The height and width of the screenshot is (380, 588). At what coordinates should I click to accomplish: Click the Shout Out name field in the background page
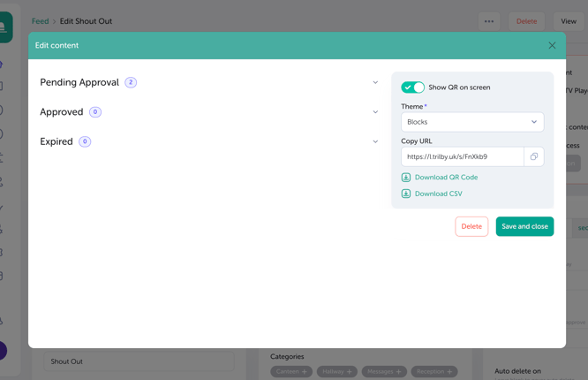pos(139,361)
